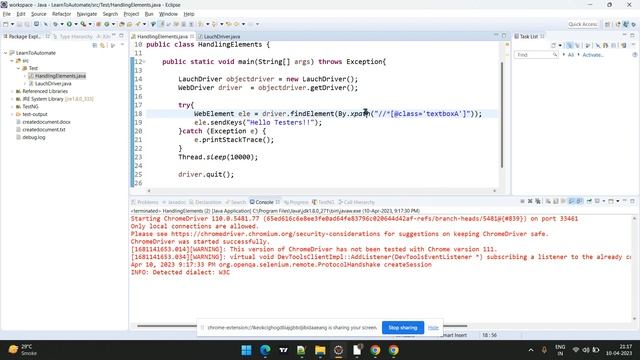
Task: Click the first Chrome icon on taskbar
Action: coord(375,350)
